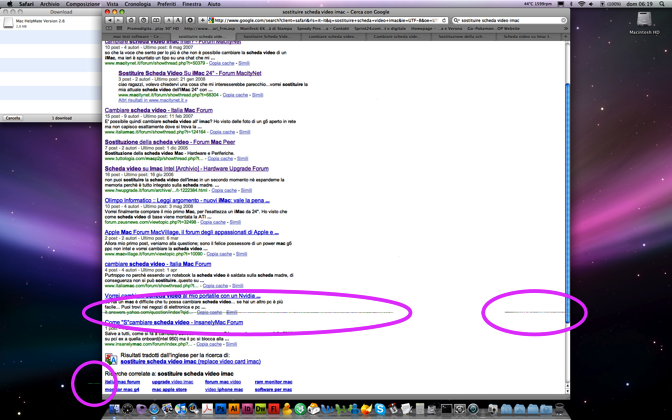The height and width of the screenshot is (420, 672).
Task: Click the Google search field in toolbar
Action: [x=508, y=20]
